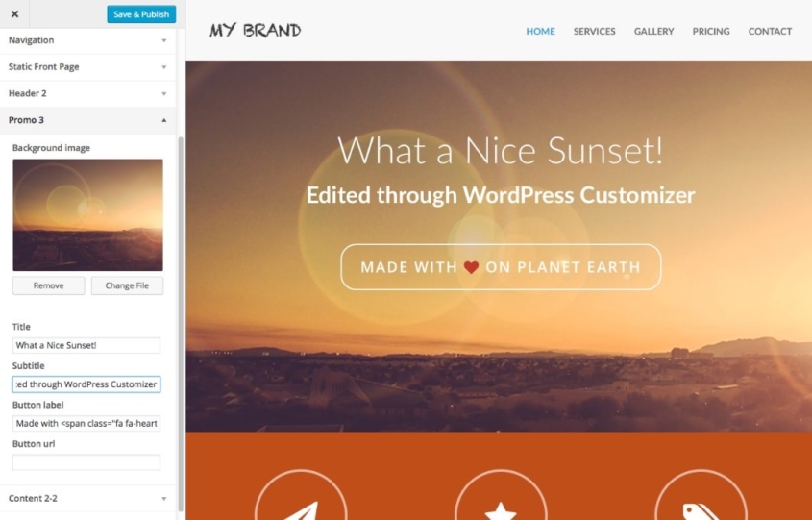The height and width of the screenshot is (520, 812).
Task: Click the red heart icon in the button
Action: [471, 267]
